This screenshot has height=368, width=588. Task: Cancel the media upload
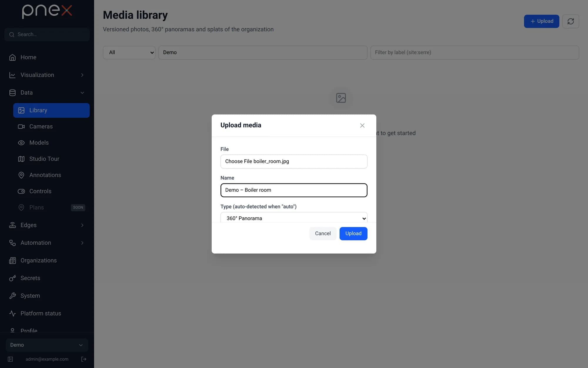(x=323, y=233)
